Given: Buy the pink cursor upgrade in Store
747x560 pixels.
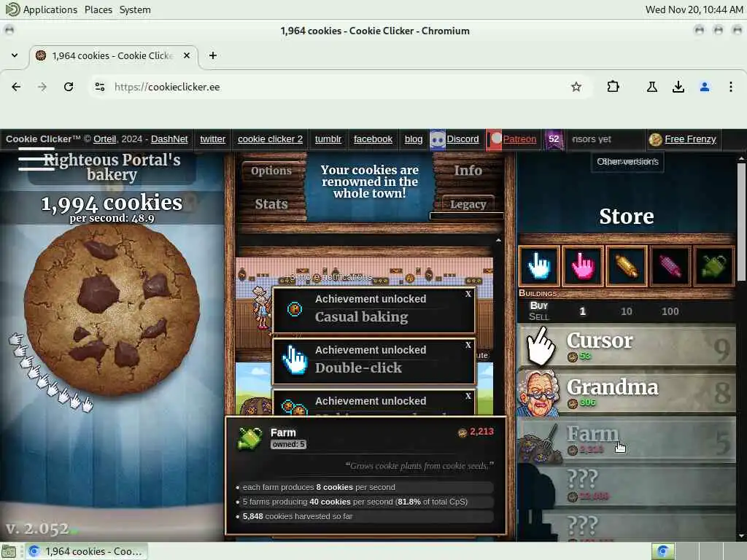Looking at the screenshot, I should [x=582, y=265].
